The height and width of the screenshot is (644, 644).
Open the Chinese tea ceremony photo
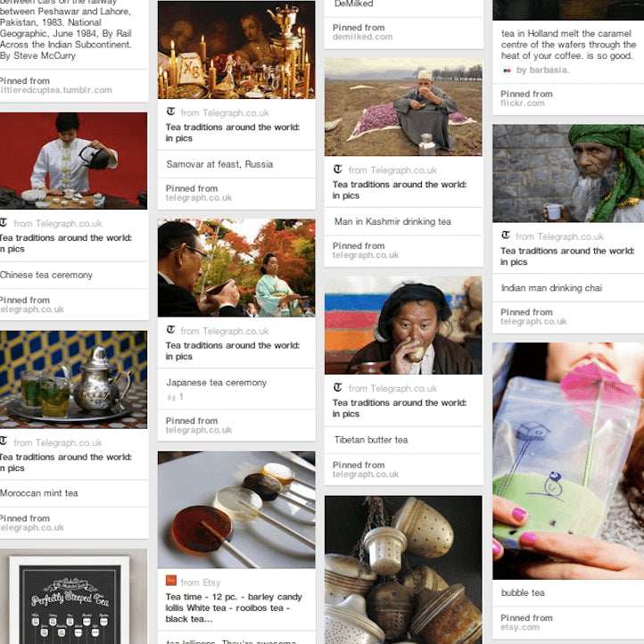[73, 161]
